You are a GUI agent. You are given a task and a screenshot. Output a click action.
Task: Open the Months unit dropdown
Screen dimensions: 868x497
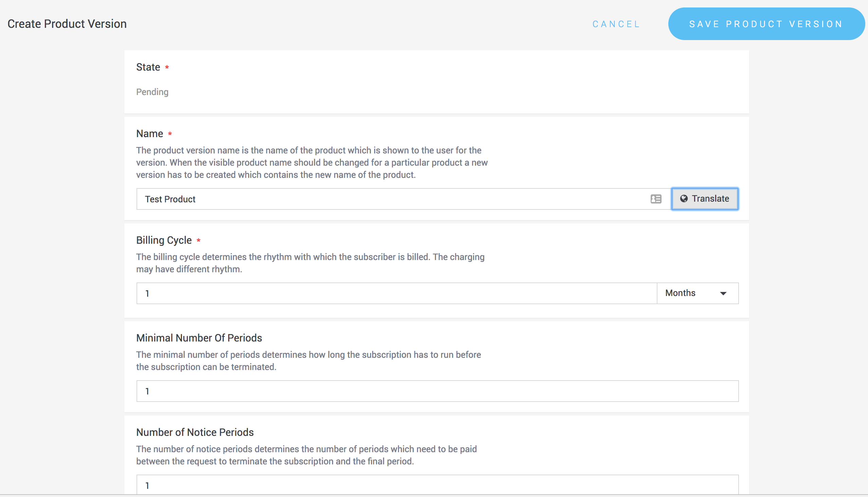coord(697,293)
